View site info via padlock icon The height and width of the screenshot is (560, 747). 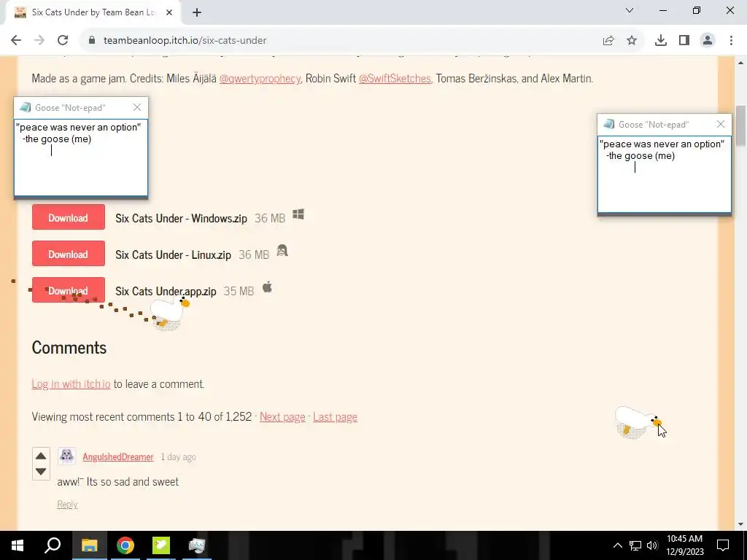[x=92, y=41]
